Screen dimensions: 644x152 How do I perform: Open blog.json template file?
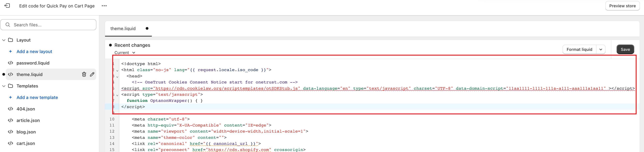coord(26,132)
